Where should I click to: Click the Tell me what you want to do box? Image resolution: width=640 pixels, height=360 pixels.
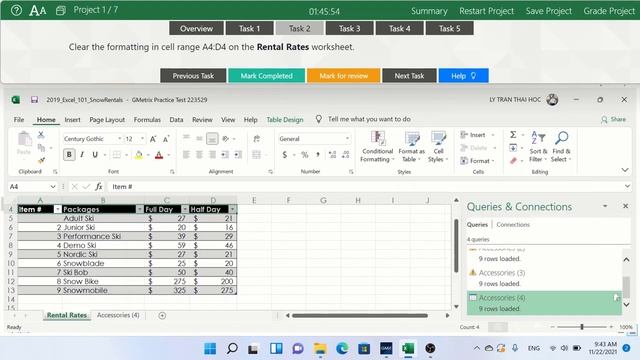coord(369,119)
